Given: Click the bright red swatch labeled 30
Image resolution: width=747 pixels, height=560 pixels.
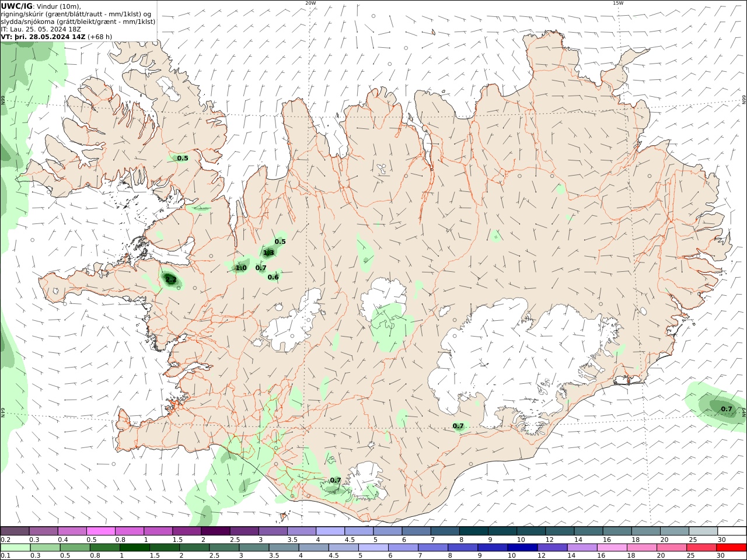Looking at the screenshot, I should (x=732, y=548).
